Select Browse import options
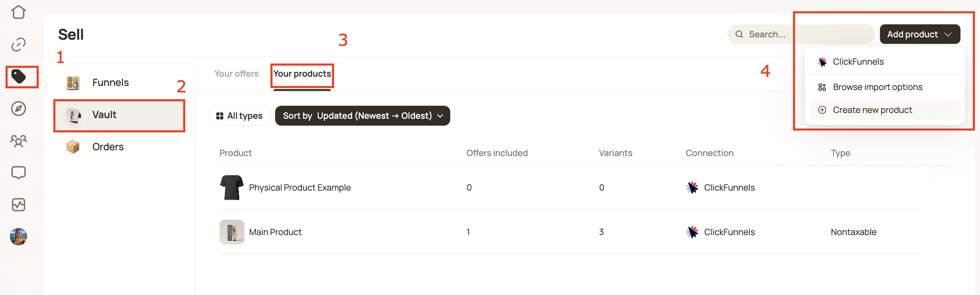980x295 pixels. (x=885, y=87)
